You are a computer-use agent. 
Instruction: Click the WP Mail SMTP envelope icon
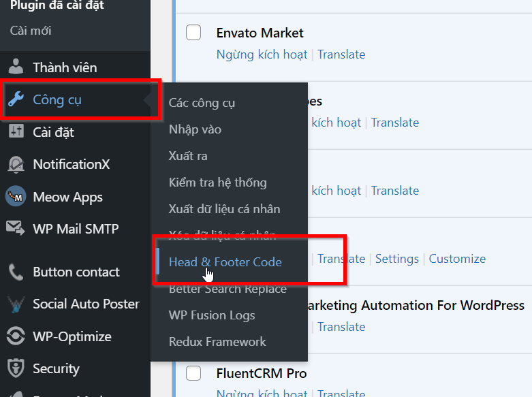click(x=16, y=228)
